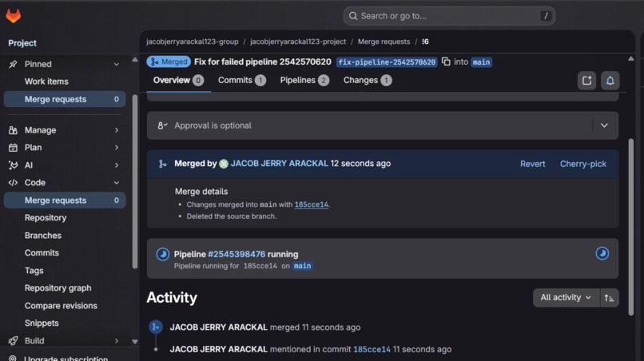Open pinned Merge requests item
This screenshot has height=361, width=644.
pyautogui.click(x=65, y=99)
